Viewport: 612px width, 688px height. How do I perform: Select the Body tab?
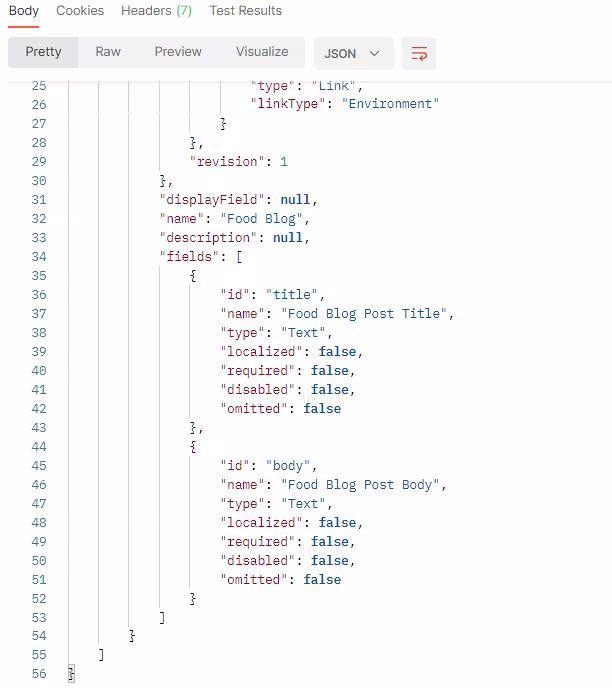click(x=24, y=11)
